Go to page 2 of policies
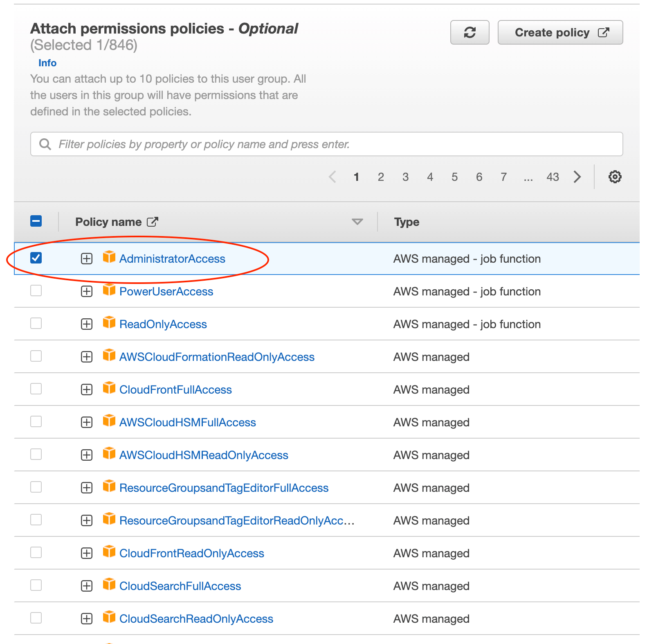 381,177
